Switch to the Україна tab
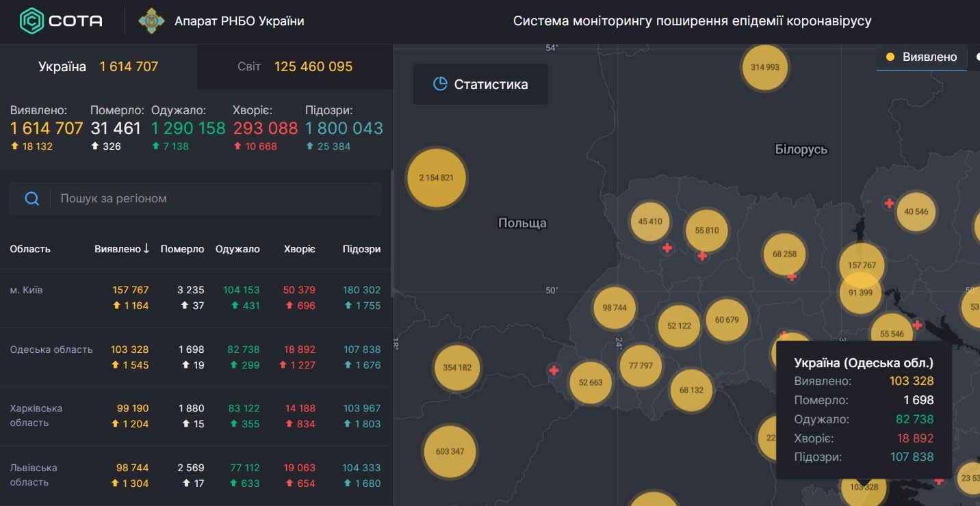980x506 pixels. (99, 66)
